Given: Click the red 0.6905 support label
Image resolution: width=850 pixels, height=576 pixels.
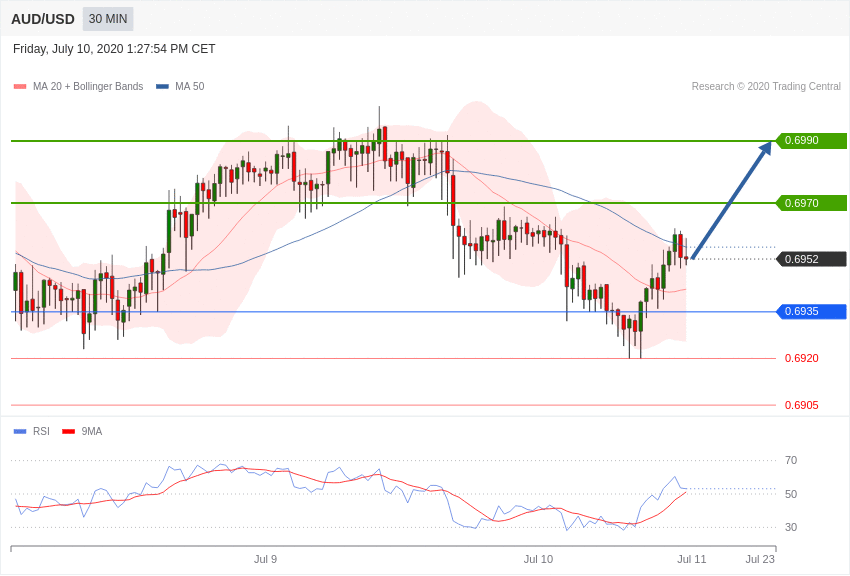Looking at the screenshot, I should pos(802,405).
